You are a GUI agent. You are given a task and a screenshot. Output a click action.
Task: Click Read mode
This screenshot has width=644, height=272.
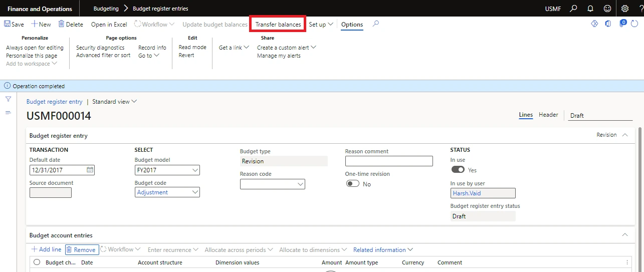click(192, 47)
